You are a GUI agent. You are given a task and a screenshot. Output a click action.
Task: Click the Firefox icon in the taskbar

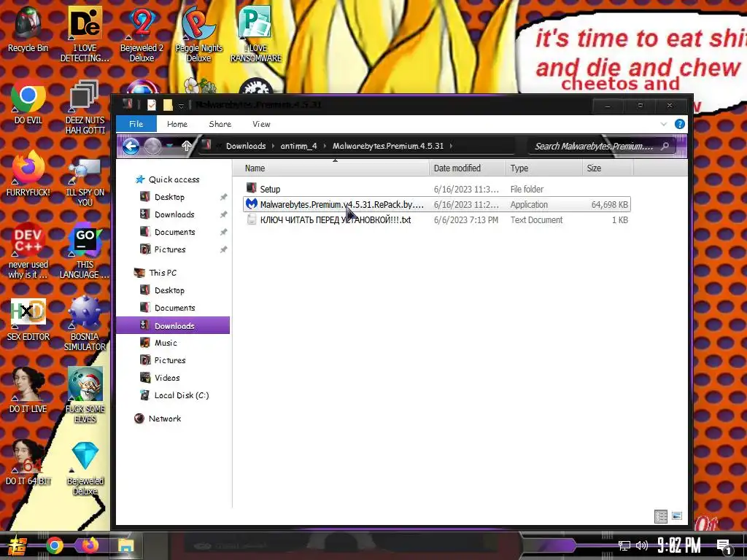pyautogui.click(x=90, y=545)
